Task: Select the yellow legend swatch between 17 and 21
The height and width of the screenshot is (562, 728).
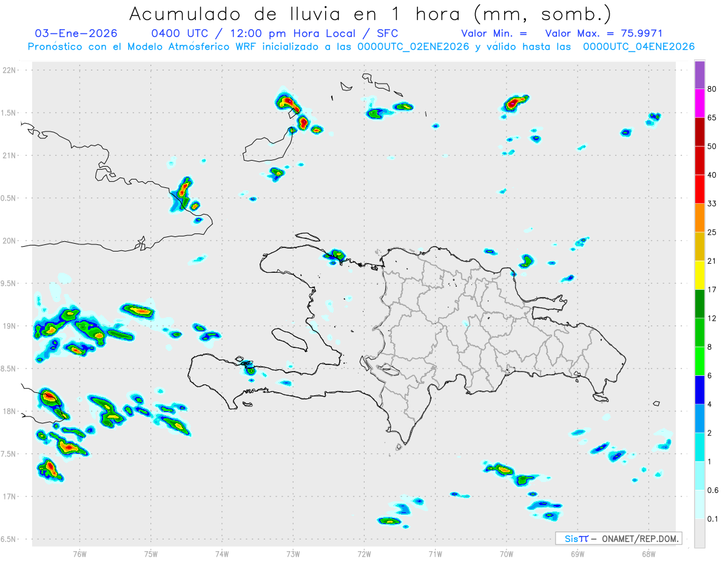Action: coord(699,275)
